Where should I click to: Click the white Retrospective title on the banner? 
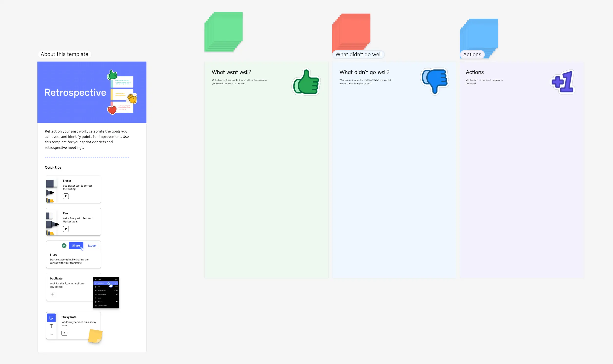pos(75,93)
